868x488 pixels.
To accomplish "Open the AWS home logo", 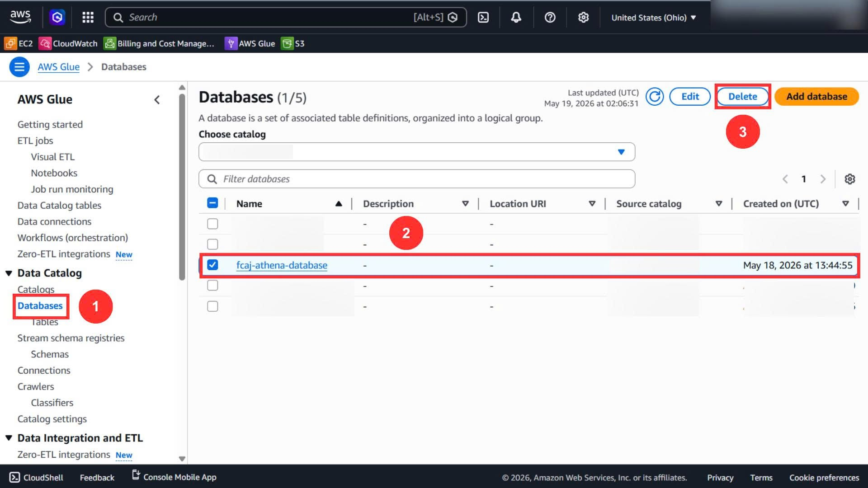I will (x=20, y=17).
